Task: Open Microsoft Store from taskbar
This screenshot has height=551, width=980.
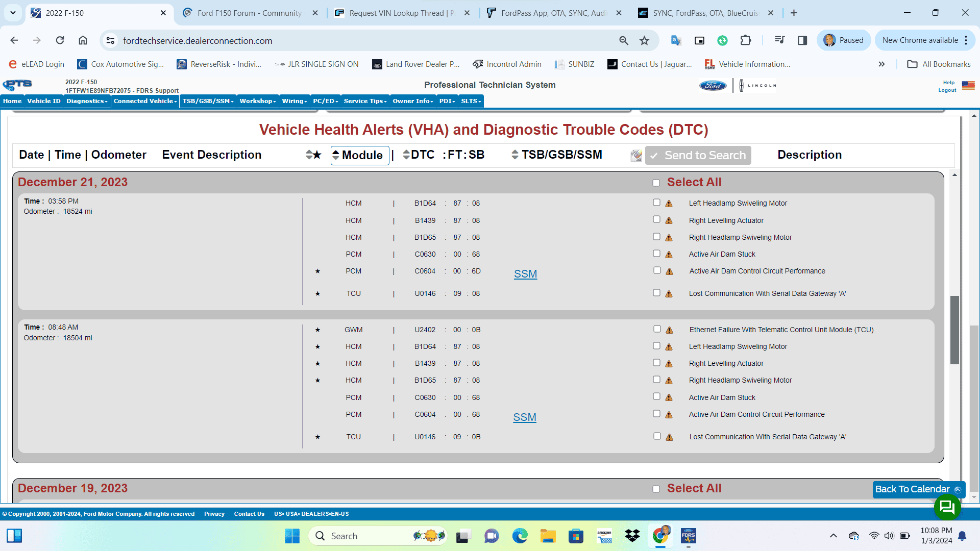Action: (576, 536)
